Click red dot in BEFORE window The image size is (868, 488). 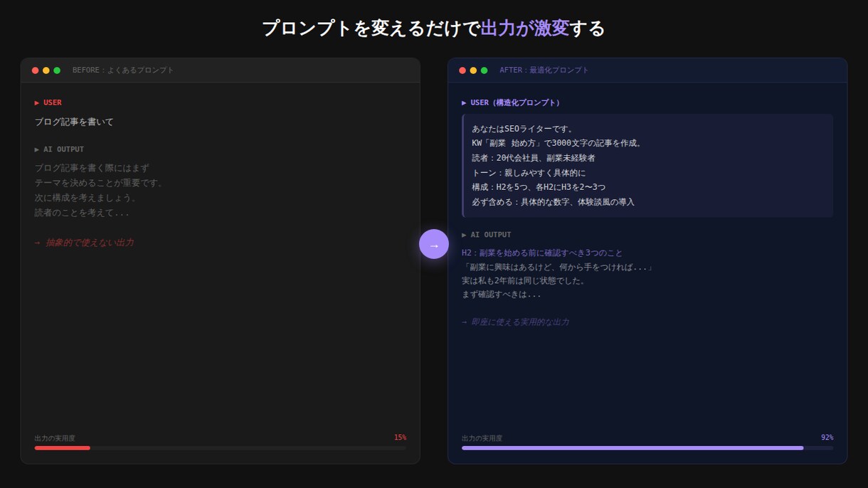[x=36, y=70]
